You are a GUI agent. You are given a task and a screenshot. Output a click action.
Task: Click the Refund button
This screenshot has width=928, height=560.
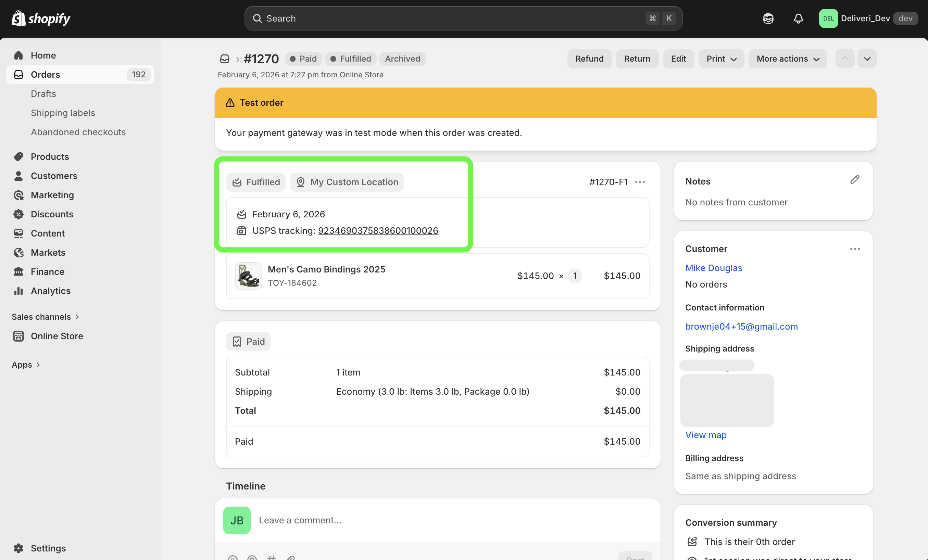589,59
